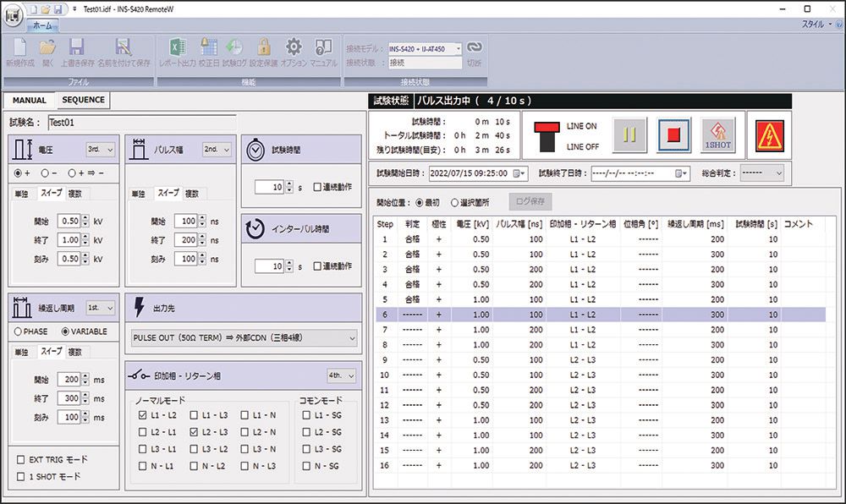The image size is (846, 504).
Task: Click the Save As (名前を付けて保存) icon
Action: [x=124, y=47]
